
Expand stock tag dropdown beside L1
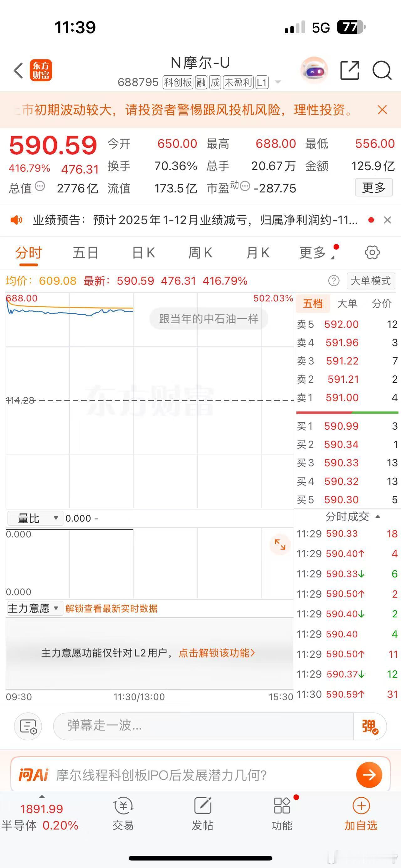278,82
